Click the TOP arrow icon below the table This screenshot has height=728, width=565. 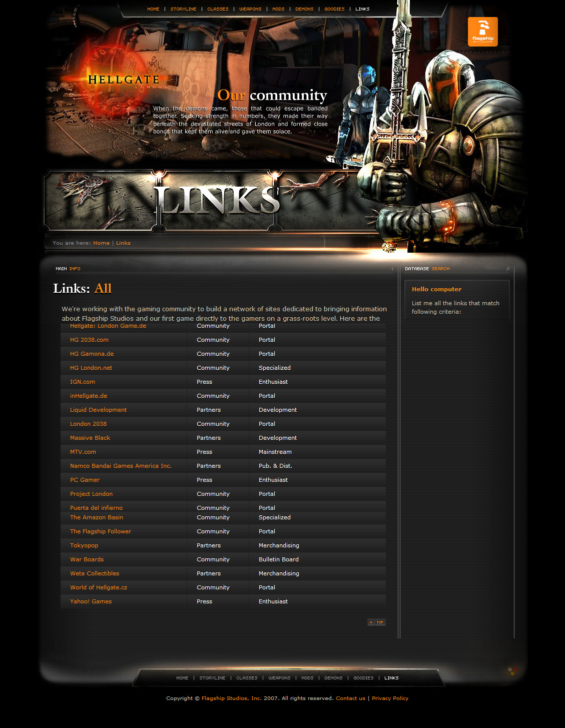pyautogui.click(x=371, y=622)
